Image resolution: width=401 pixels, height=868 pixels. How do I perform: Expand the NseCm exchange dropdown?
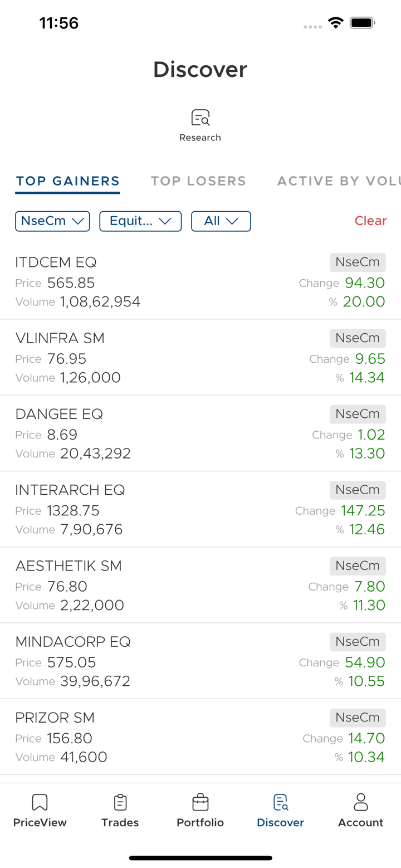point(52,221)
